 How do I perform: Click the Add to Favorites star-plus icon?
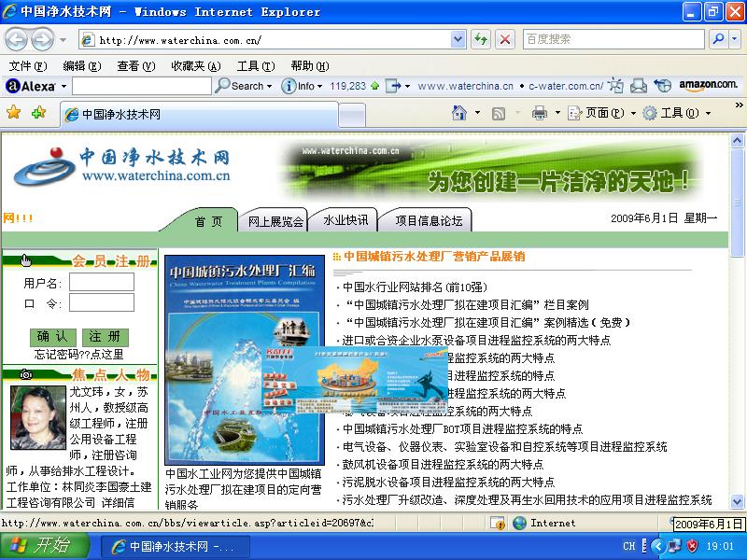(x=38, y=113)
